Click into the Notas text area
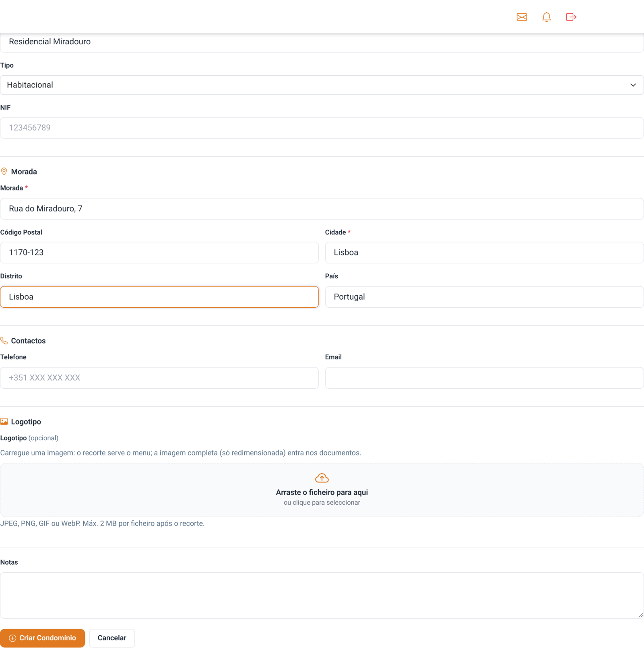Image resolution: width=644 pixels, height=648 pixels. click(322, 595)
